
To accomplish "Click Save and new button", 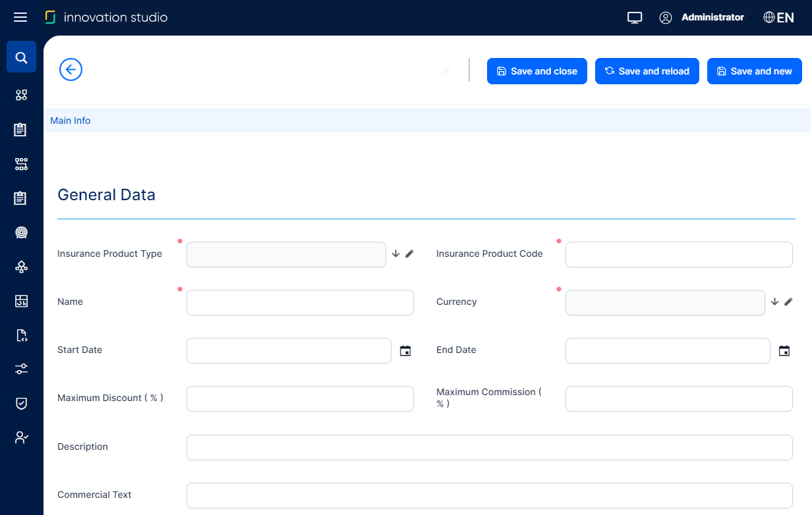I will pyautogui.click(x=754, y=71).
